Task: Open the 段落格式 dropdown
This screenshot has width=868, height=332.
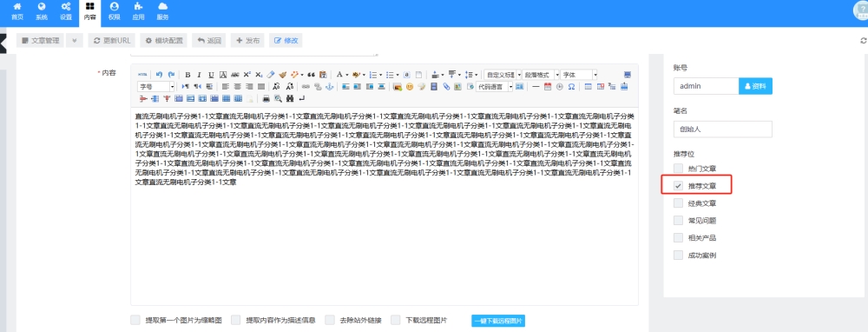Action: click(x=541, y=74)
